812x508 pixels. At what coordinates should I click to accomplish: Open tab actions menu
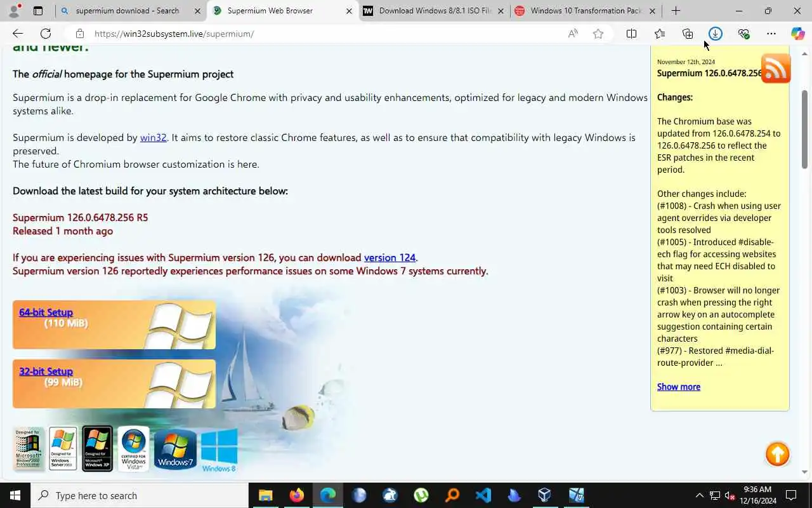(38, 11)
